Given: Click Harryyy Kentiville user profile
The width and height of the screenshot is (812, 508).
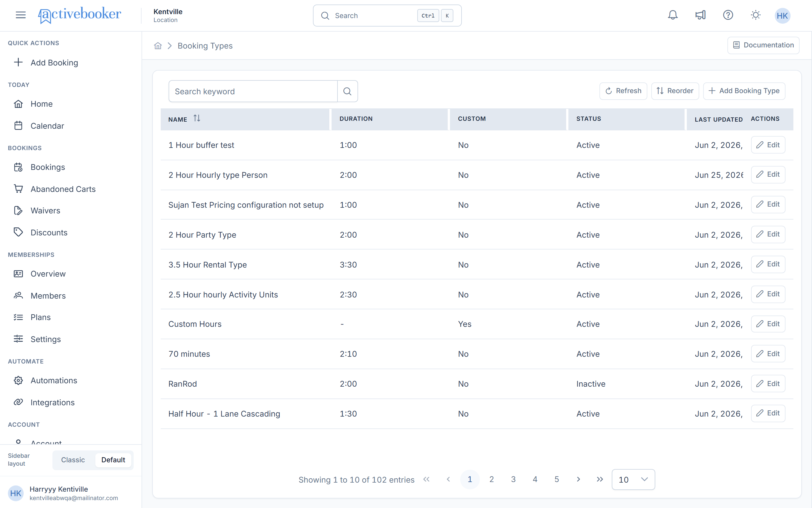Looking at the screenshot, I should 70,493.
